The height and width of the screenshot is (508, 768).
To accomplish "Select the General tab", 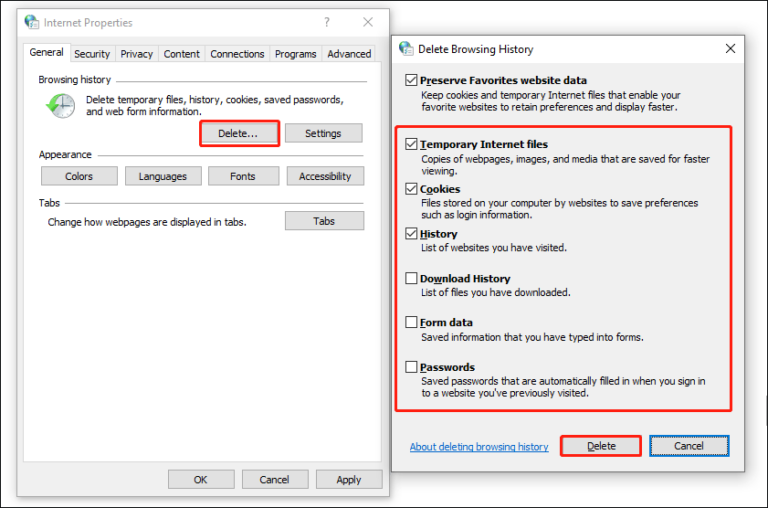I will point(47,52).
